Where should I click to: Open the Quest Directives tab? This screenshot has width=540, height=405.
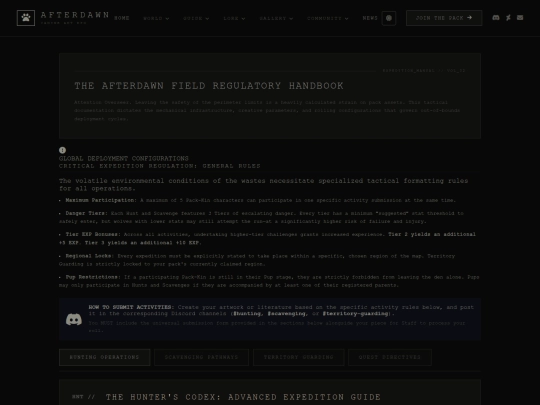(x=390, y=357)
